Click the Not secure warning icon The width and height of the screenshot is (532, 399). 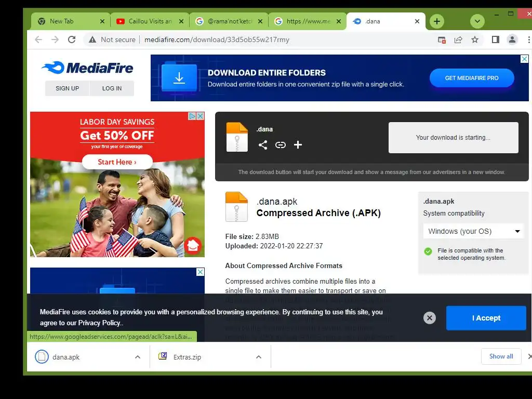pos(92,39)
